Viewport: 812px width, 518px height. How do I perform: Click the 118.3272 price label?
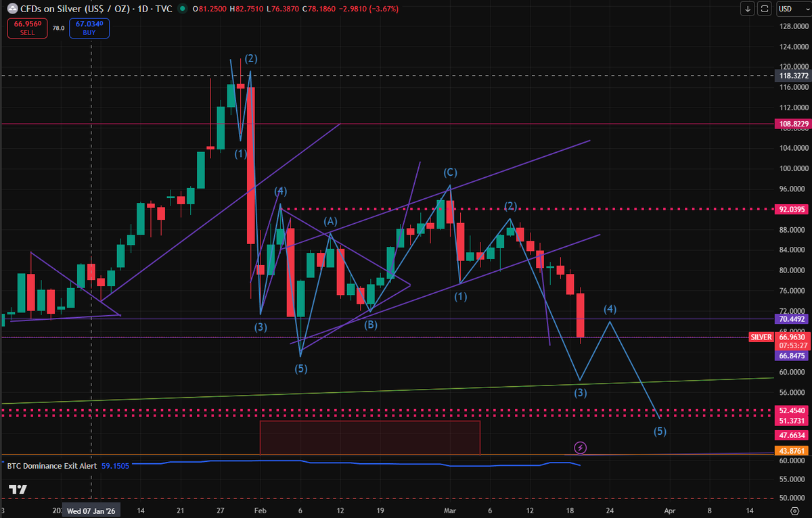pyautogui.click(x=792, y=76)
